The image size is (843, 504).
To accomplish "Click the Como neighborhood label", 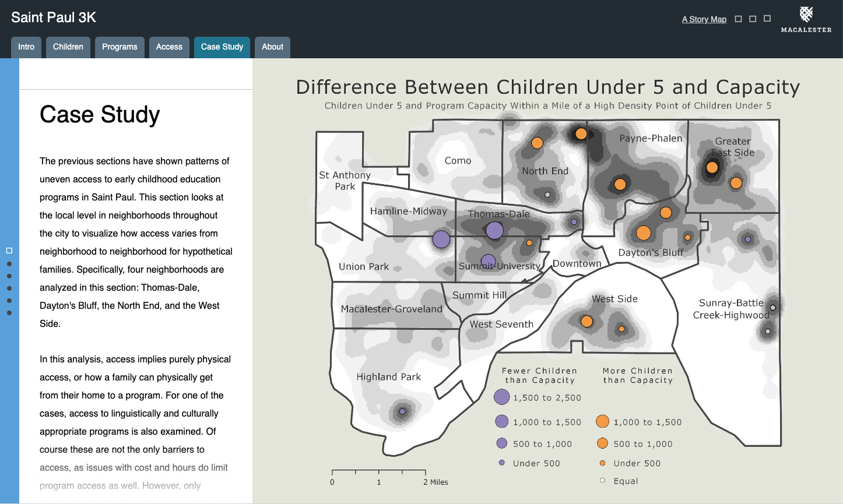I will (458, 160).
